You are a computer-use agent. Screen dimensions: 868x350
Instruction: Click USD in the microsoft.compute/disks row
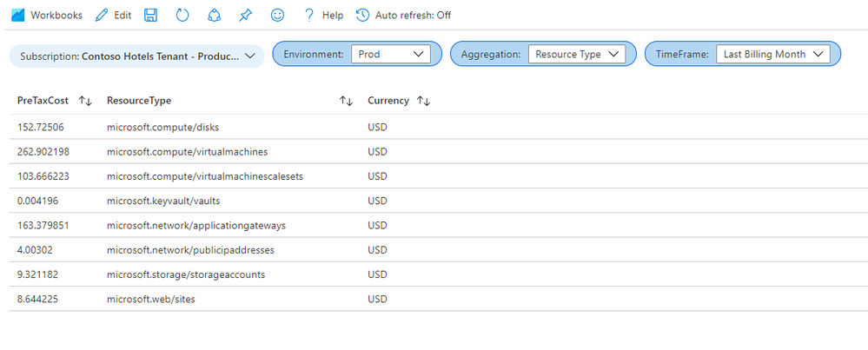[377, 127]
